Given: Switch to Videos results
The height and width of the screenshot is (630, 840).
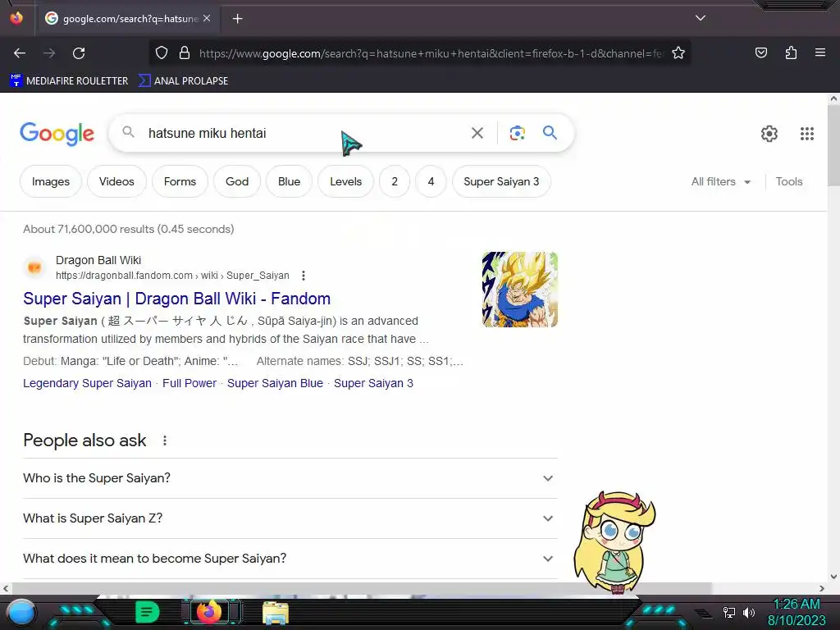Looking at the screenshot, I should pos(116,181).
